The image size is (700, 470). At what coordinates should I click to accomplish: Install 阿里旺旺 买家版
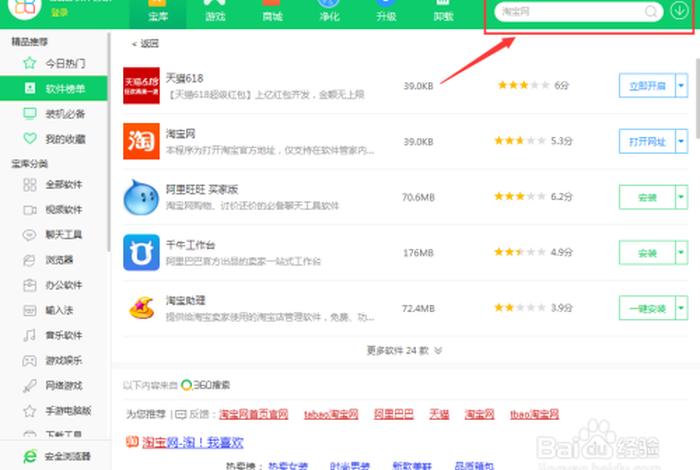(x=647, y=197)
